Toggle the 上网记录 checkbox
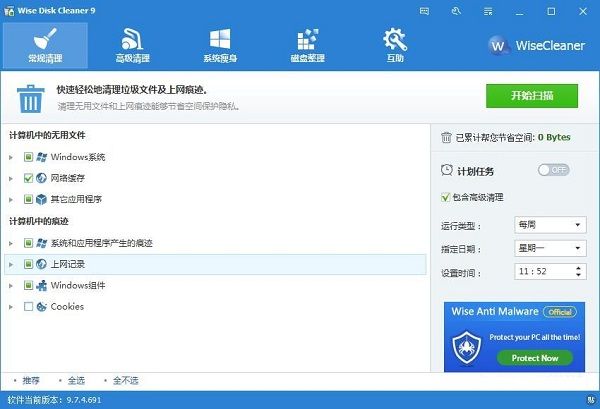Viewport: 600px width, 409px height. coord(28,264)
